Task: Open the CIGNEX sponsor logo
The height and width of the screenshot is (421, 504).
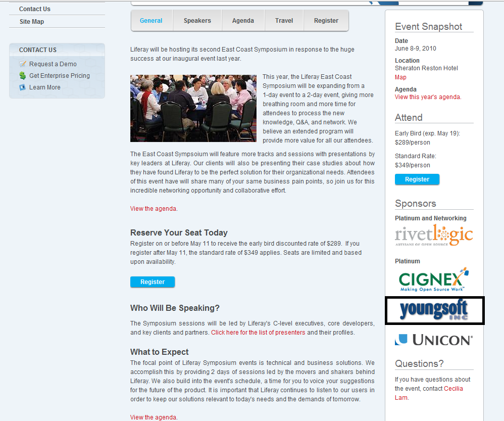Action: point(433,279)
